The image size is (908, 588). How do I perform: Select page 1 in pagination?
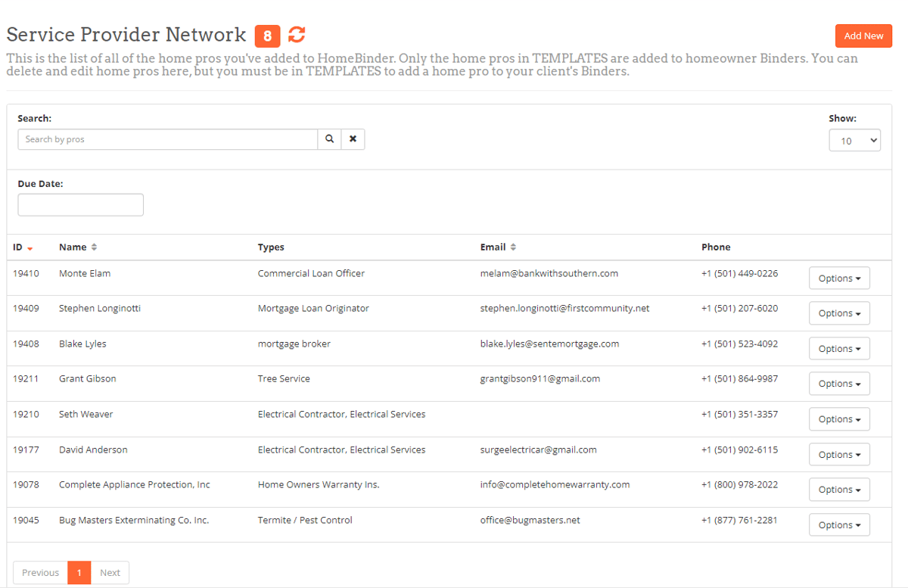(x=79, y=573)
